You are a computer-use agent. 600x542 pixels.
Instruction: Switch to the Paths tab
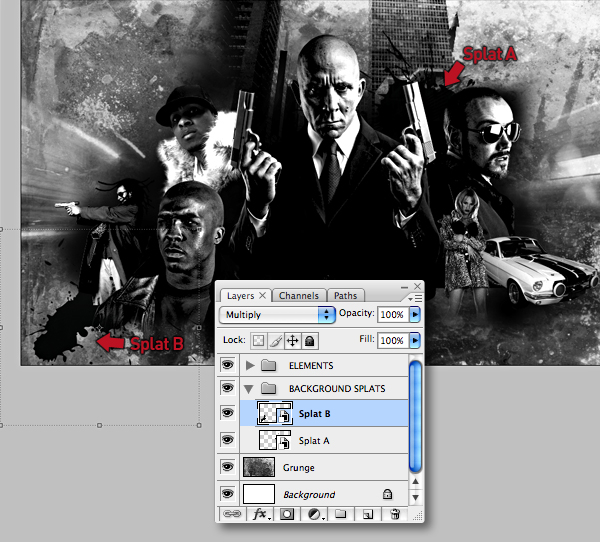pos(346,295)
